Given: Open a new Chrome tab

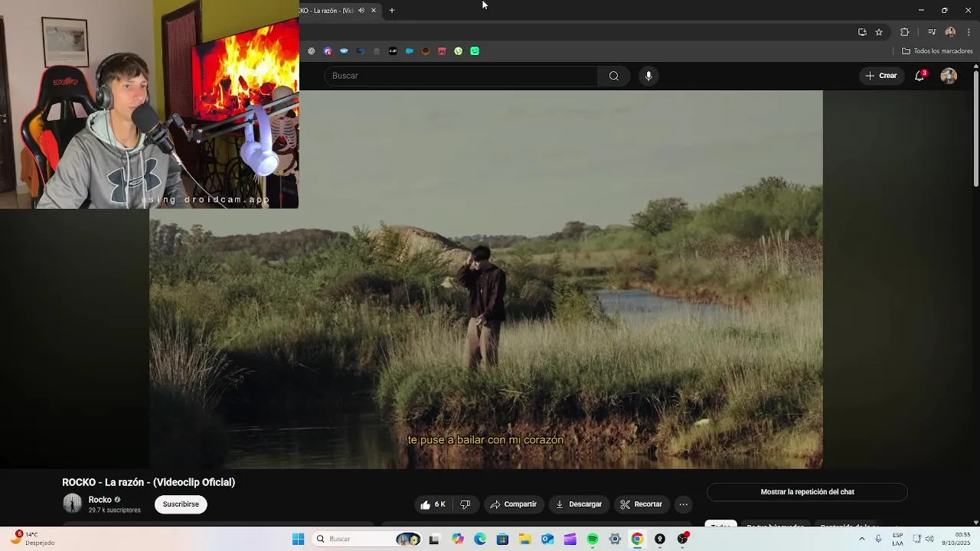Looking at the screenshot, I should click(x=392, y=11).
